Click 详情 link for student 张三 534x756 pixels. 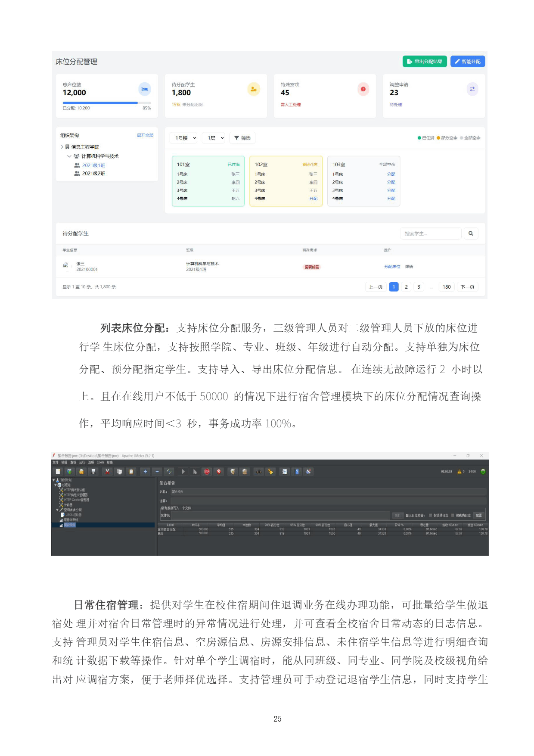[x=409, y=267]
